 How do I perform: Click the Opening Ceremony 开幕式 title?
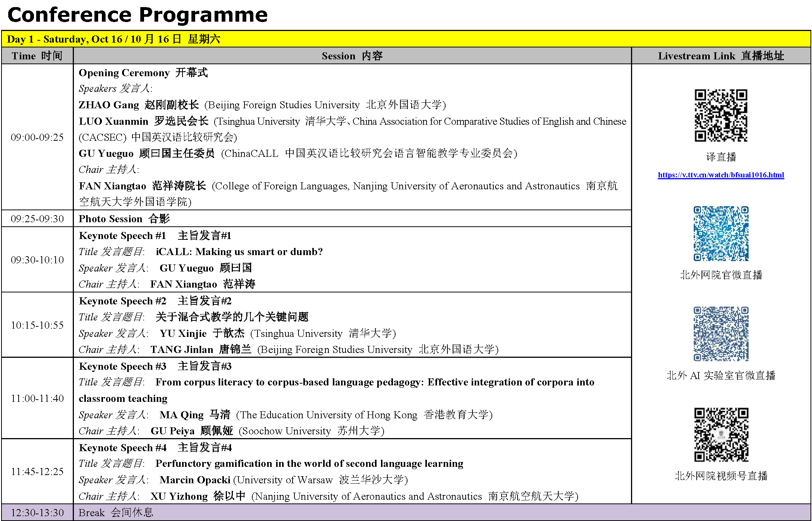[x=143, y=72]
